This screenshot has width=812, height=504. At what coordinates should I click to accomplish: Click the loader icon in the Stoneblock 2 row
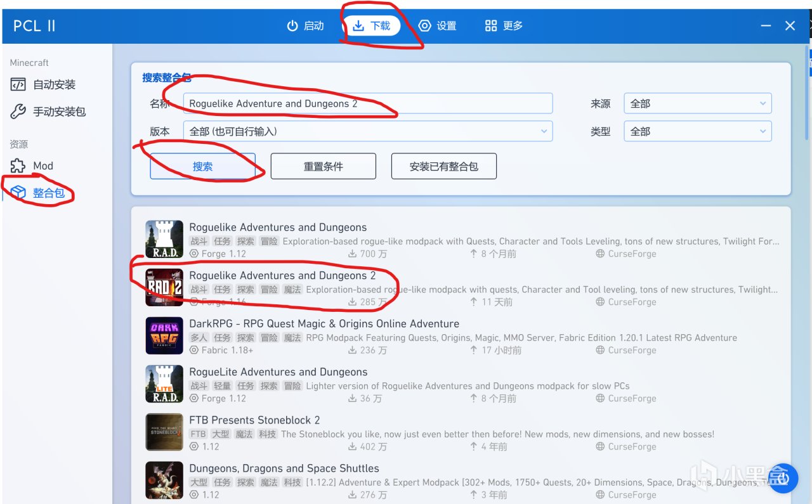point(194,446)
